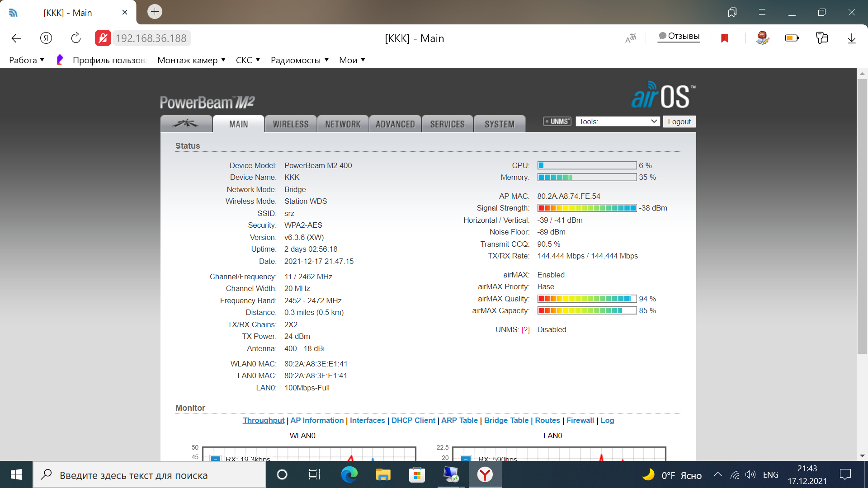The image size is (868, 488).
Task: Switch to the WIRELESS tab
Action: 291,124
